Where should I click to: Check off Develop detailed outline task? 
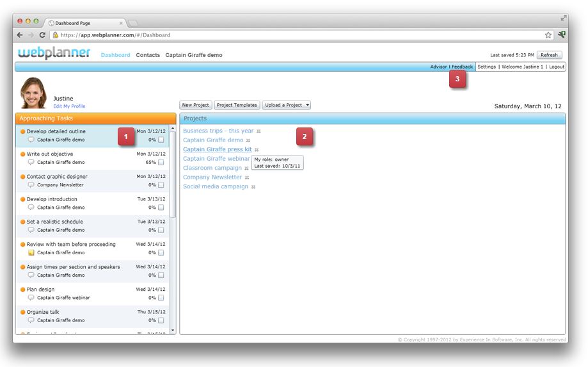pyautogui.click(x=161, y=140)
